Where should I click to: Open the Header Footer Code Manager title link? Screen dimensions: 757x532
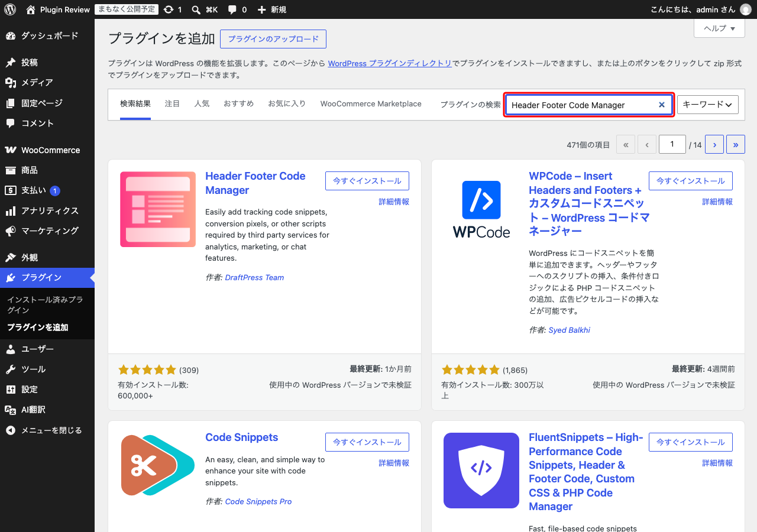point(255,183)
